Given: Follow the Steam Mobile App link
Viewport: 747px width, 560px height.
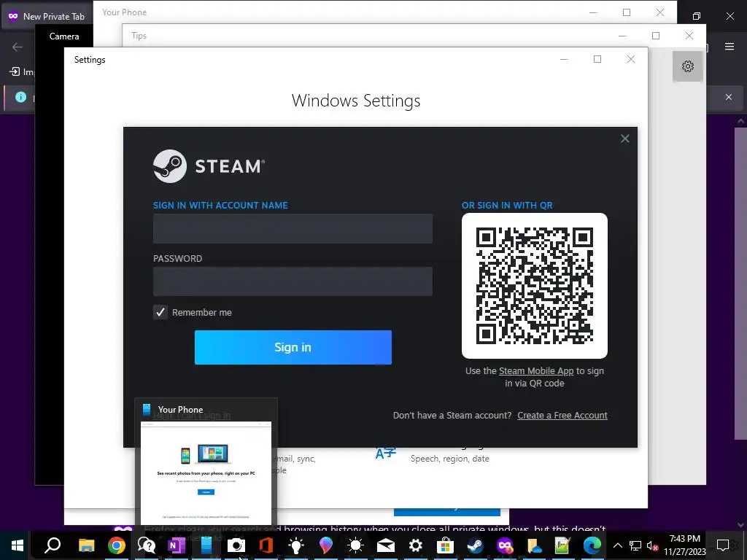Looking at the screenshot, I should 536,371.
